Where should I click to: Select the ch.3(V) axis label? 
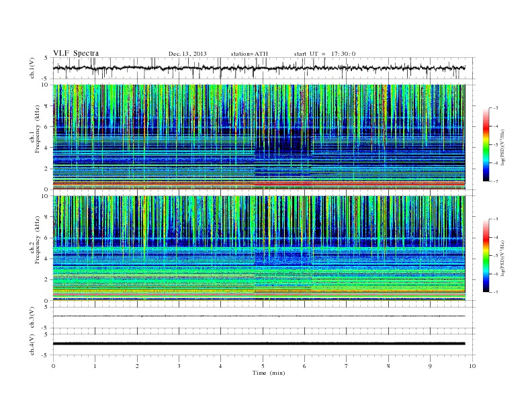pos(32,318)
